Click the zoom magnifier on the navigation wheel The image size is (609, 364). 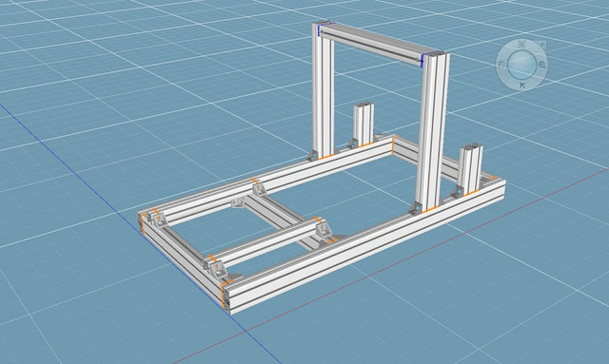click(x=541, y=66)
